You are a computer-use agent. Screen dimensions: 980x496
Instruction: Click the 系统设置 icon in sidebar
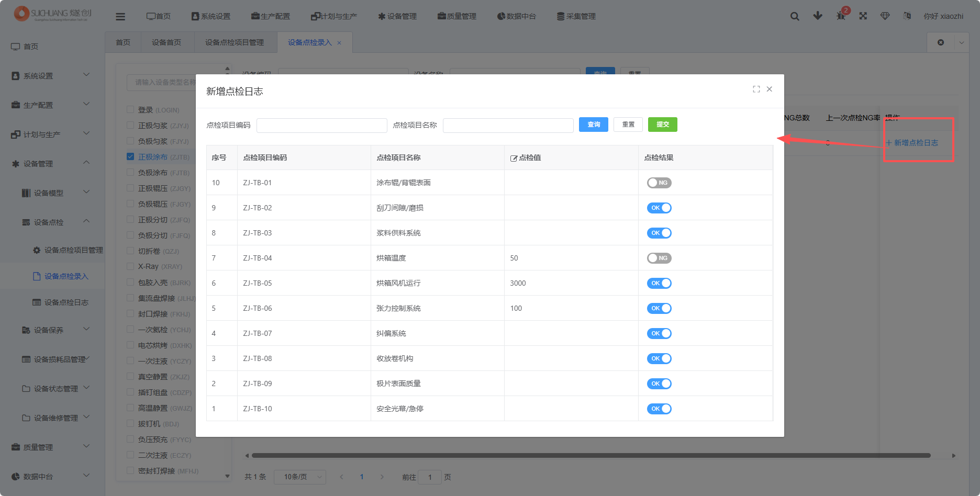pyautogui.click(x=16, y=76)
